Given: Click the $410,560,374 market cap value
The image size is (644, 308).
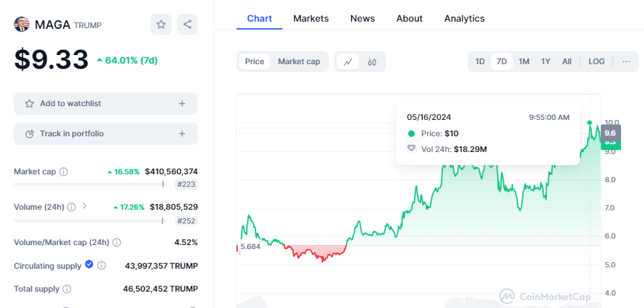Looking at the screenshot, I should tap(171, 172).
